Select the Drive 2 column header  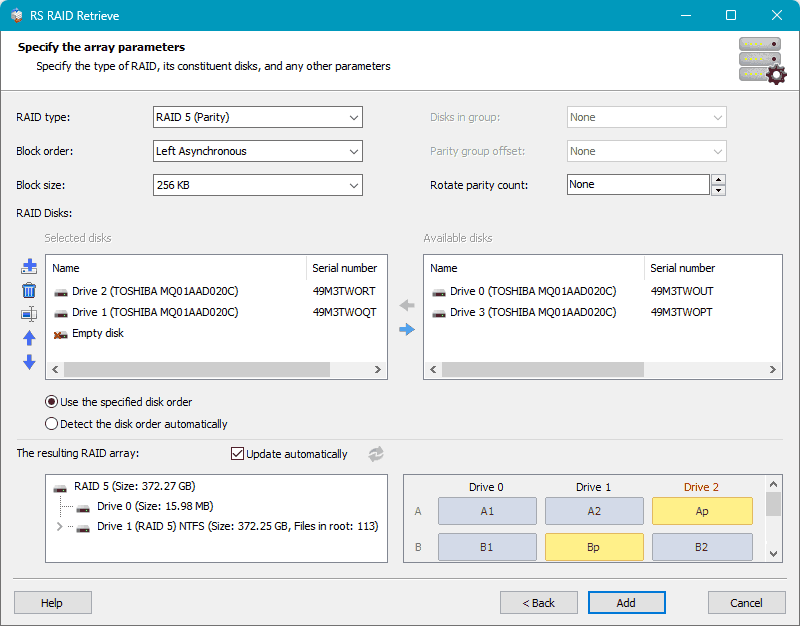click(x=703, y=487)
